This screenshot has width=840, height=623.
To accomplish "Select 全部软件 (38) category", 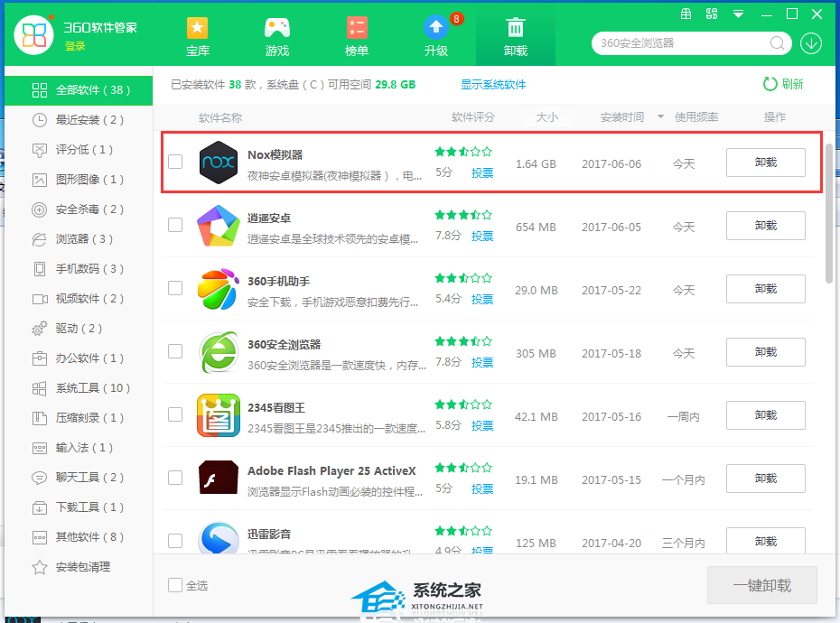I will tap(79, 90).
